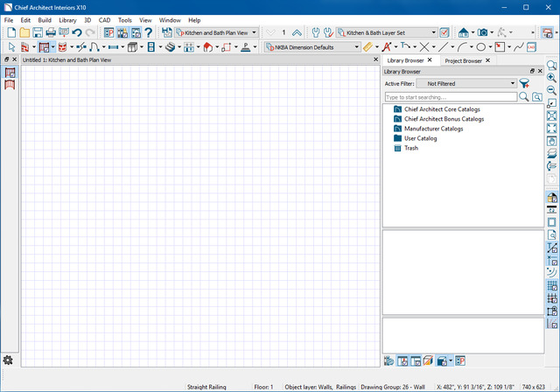The height and width of the screenshot is (392, 560).
Task: Select Manufacturer Catalogs in library tree
Action: (x=433, y=129)
